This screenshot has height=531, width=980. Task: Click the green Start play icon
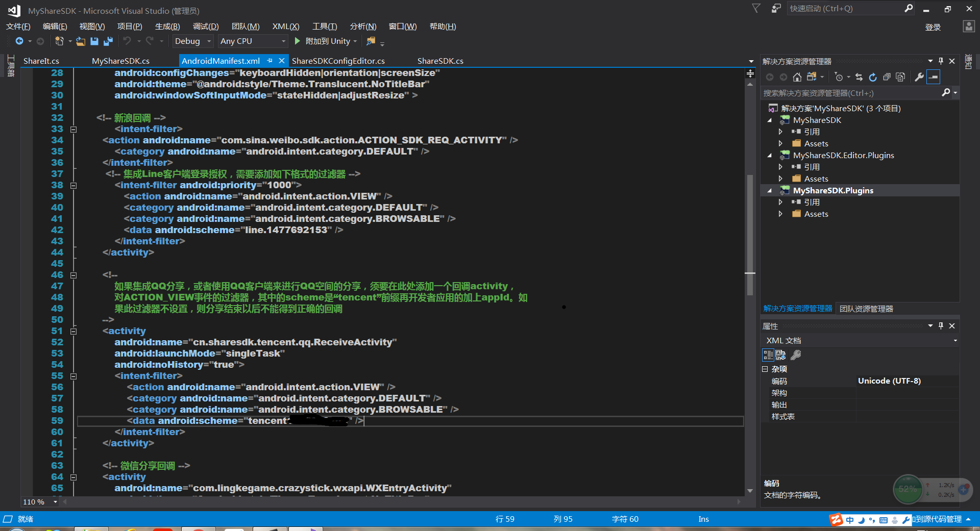(x=298, y=41)
